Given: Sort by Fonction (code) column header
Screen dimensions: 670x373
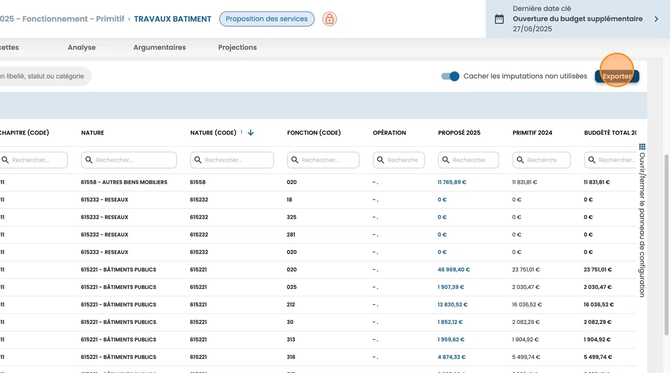Looking at the screenshot, I should point(314,132).
